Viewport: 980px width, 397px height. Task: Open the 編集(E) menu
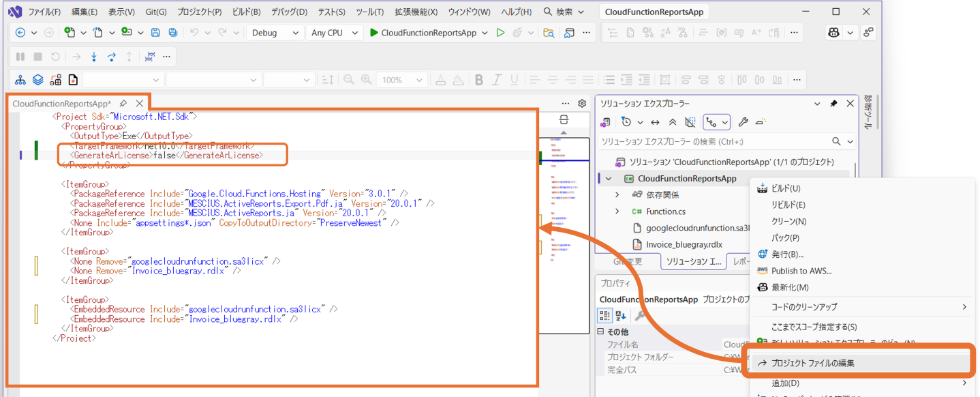point(85,12)
